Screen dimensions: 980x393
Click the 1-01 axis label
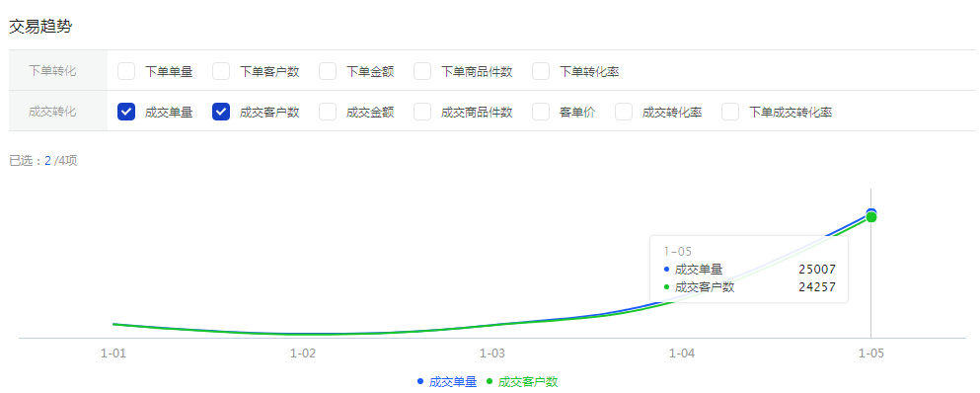113,354
